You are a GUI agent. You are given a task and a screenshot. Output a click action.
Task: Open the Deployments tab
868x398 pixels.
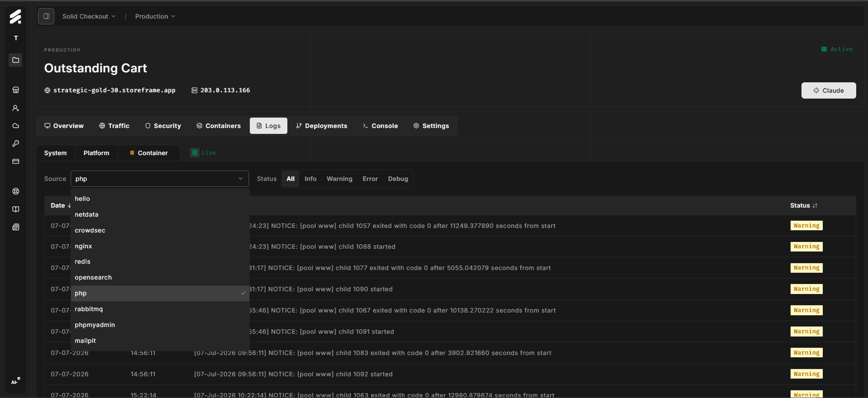(x=322, y=126)
